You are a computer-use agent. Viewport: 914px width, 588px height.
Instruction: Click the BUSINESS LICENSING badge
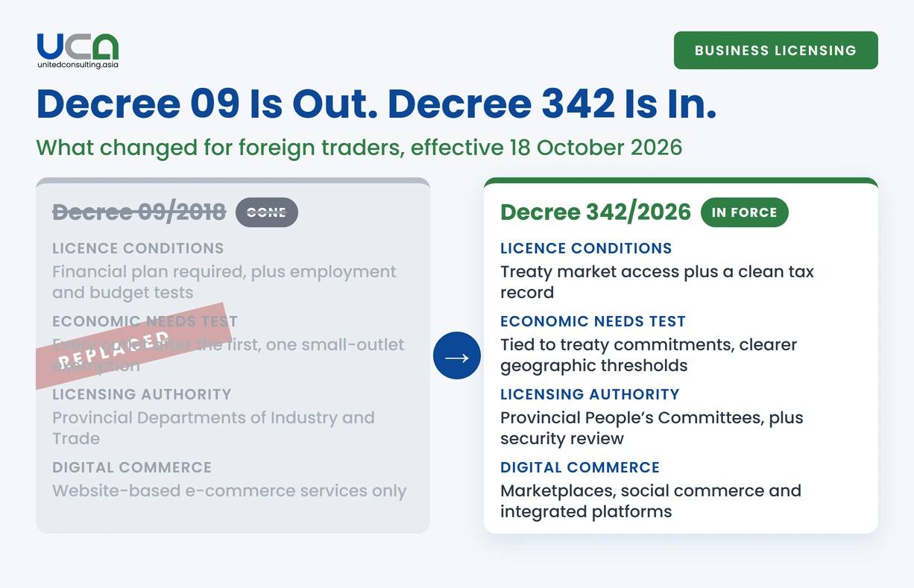click(776, 51)
